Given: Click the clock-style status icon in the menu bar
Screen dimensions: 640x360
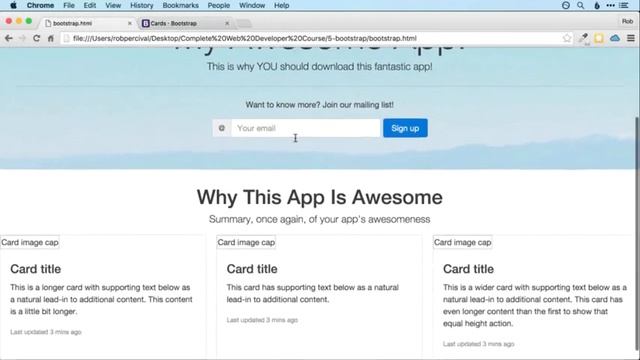Looking at the screenshot, I should 566,5.
